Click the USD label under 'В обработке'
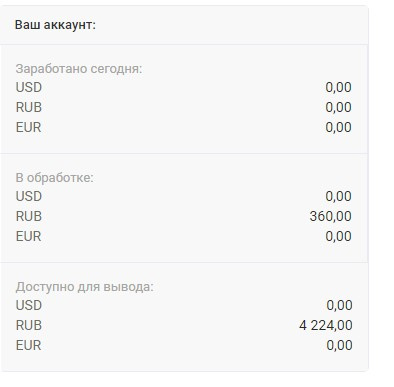 29,196
